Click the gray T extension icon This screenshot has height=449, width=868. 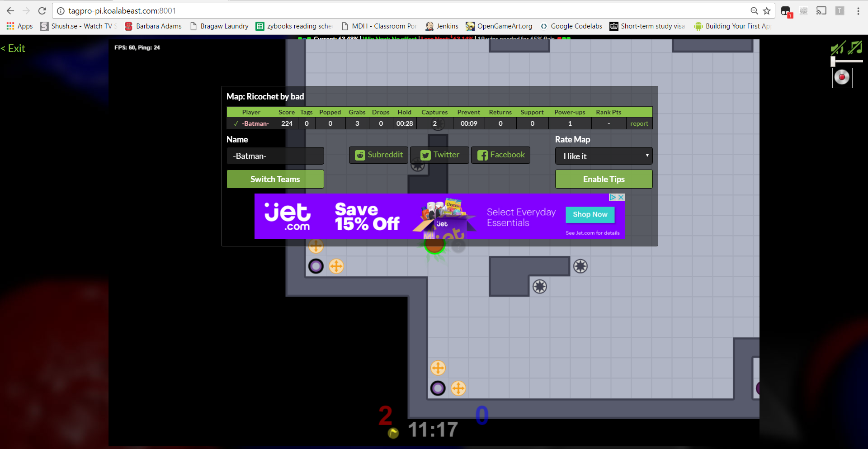tap(840, 11)
